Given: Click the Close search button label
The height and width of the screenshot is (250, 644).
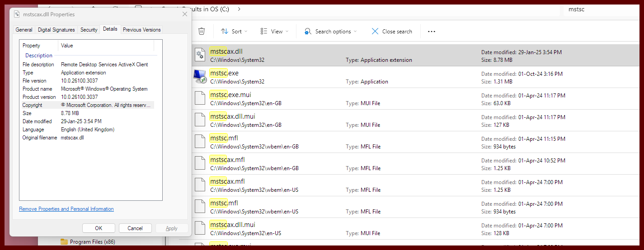Looking at the screenshot, I should point(397,32).
